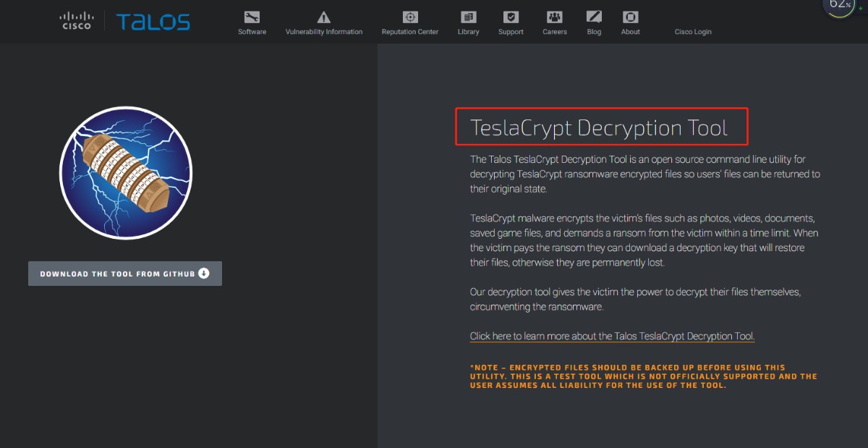
Task: Click the Library book icon
Action: pyautogui.click(x=468, y=17)
